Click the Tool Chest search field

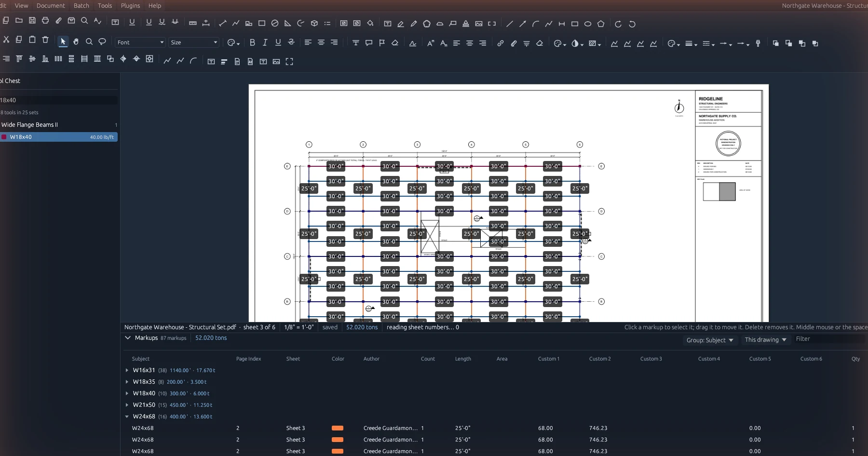[x=58, y=100]
